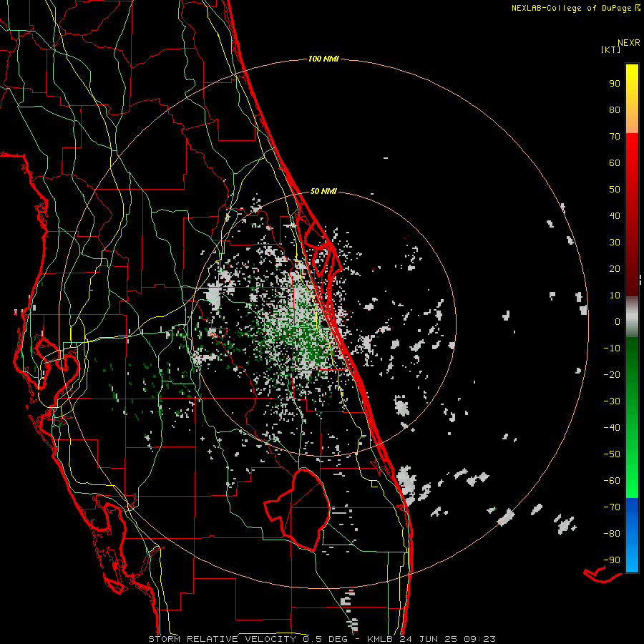The image size is (644, 644).
Task: Click the STORM RELATIVE VELOCITY caption text
Action: coord(222,639)
